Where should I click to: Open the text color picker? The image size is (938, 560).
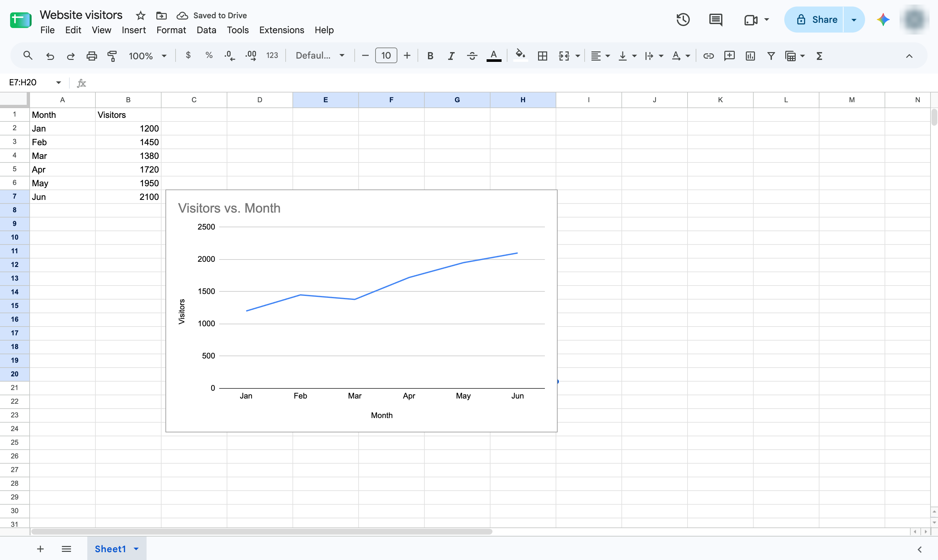tap(493, 56)
